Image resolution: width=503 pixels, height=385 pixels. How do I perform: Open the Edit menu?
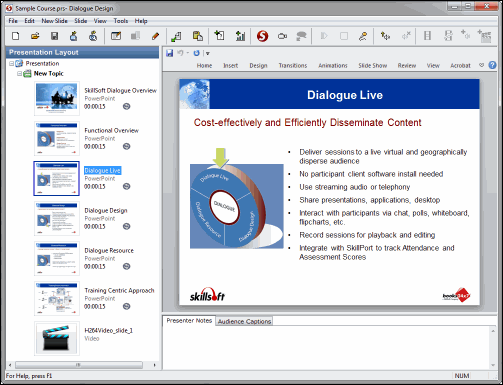pos(29,21)
